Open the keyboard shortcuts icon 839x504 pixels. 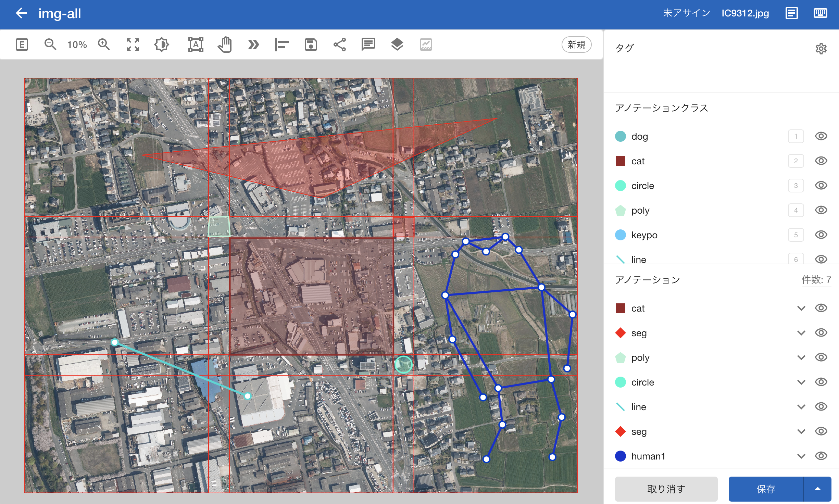pyautogui.click(x=820, y=13)
